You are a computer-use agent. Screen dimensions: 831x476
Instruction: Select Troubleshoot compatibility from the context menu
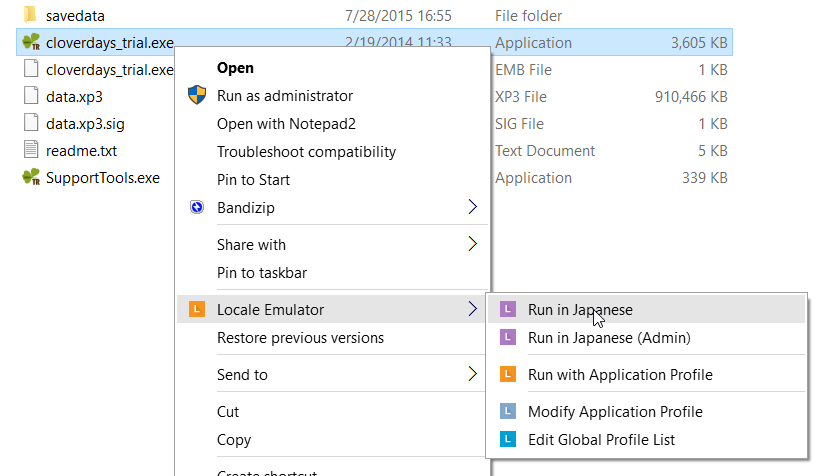pyautogui.click(x=306, y=152)
